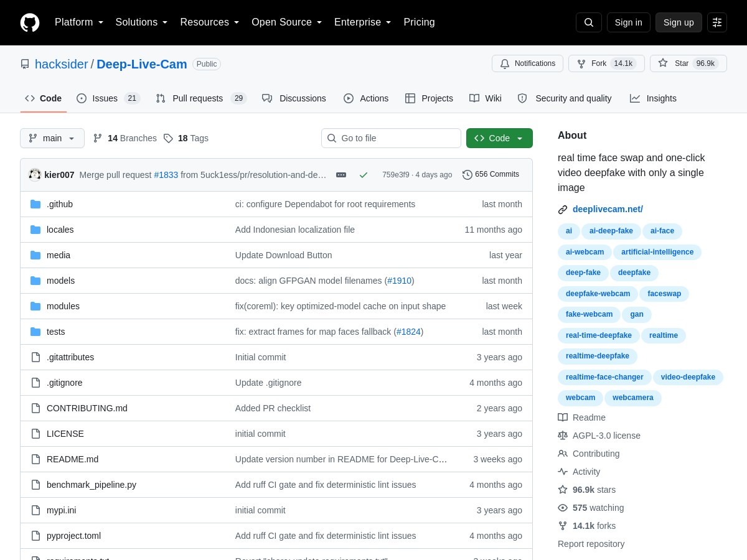
Task: Click the search magnifier icon button
Action: (x=589, y=22)
